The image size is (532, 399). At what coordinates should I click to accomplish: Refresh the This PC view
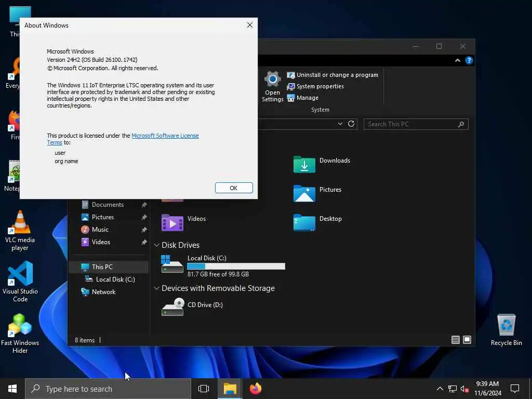pos(351,124)
